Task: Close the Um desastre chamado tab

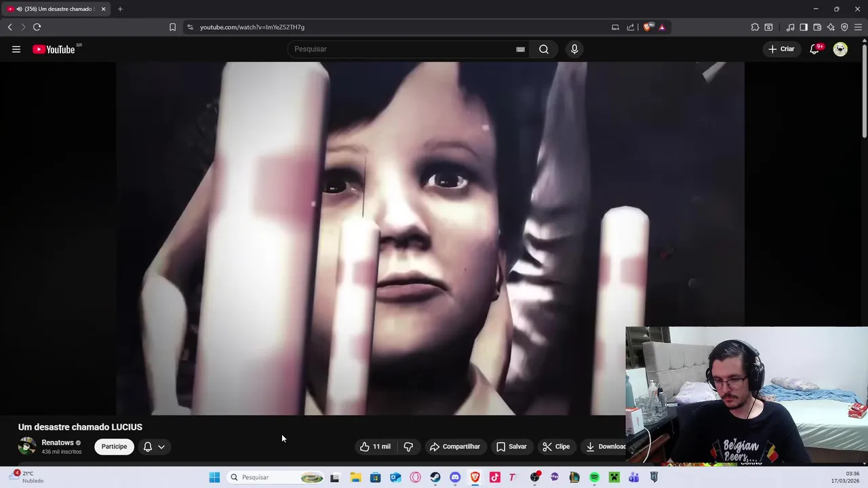Action: [103, 9]
